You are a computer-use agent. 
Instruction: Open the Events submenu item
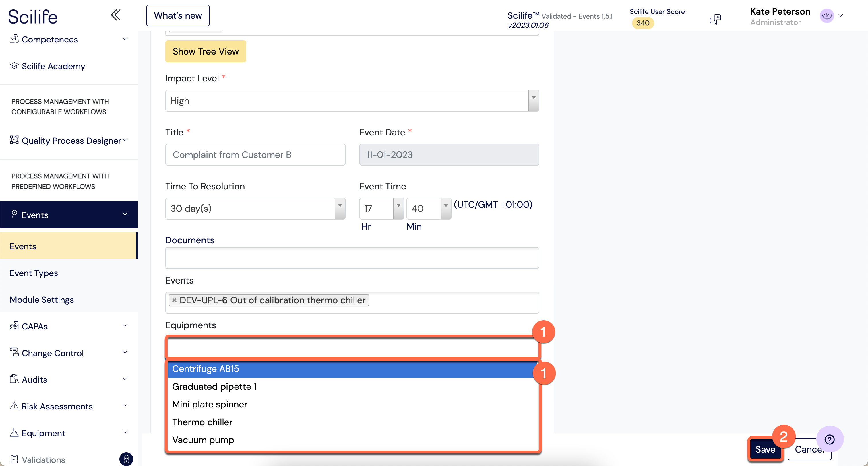[x=68, y=246]
